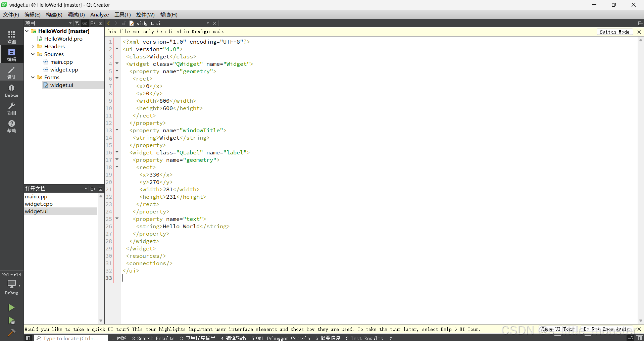644x341 pixels.
Task: Fold the QLabel widget at line 16
Action: click(x=117, y=152)
